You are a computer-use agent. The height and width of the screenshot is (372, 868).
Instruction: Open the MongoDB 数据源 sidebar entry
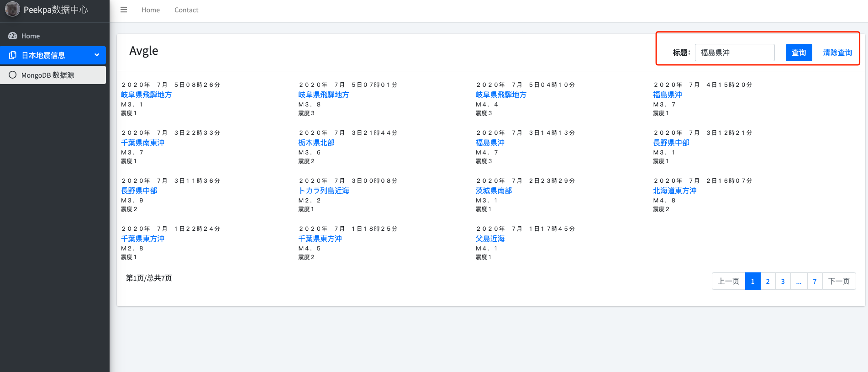(53, 75)
